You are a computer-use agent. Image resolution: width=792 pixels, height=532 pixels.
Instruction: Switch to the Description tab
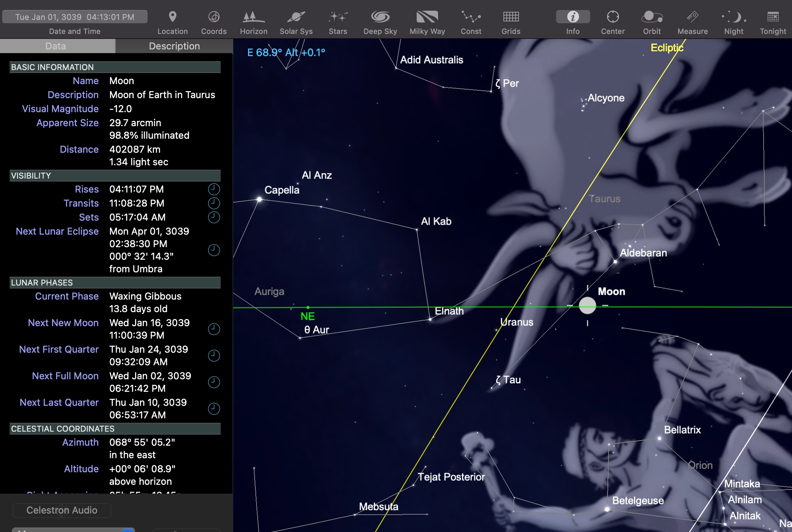[174, 46]
